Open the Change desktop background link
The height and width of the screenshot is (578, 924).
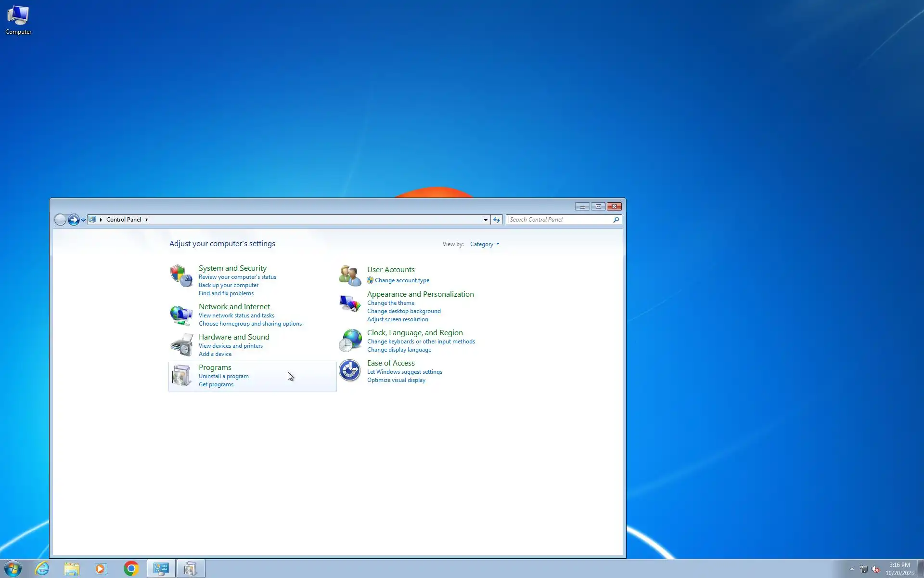[x=403, y=311]
